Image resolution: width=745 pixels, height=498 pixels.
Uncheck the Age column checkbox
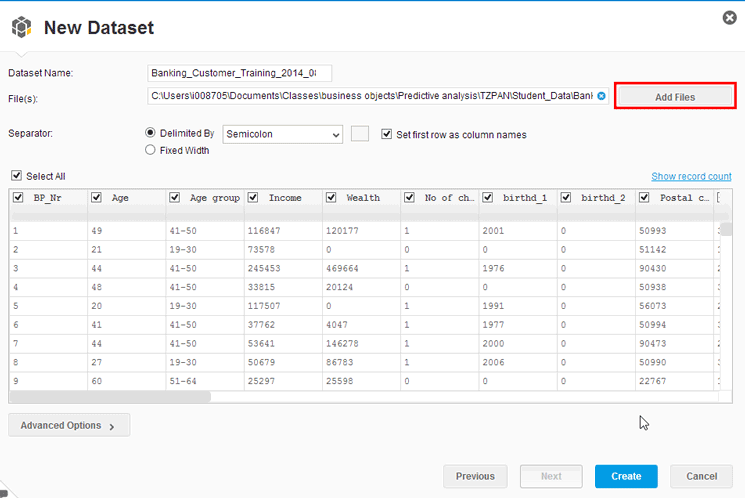pyautogui.click(x=96, y=197)
